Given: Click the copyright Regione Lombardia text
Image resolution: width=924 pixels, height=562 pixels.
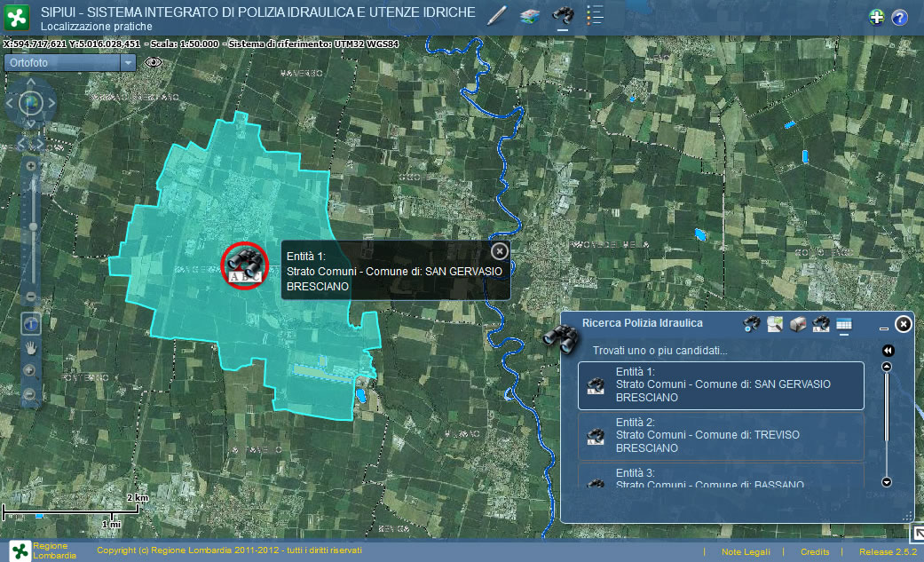Looking at the screenshot, I should coord(229,550).
